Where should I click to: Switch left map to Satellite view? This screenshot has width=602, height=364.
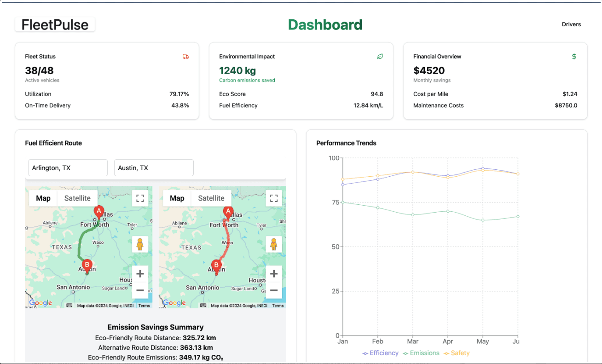point(77,198)
